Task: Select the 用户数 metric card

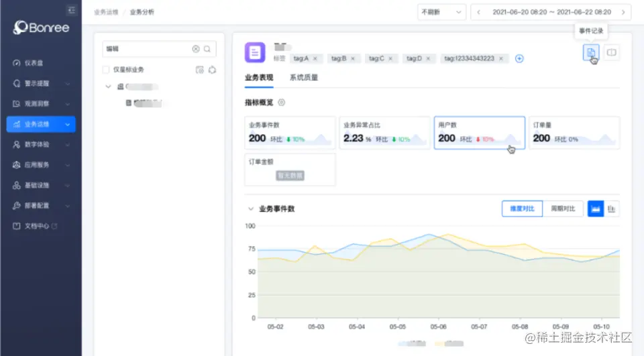Action: 479,133
